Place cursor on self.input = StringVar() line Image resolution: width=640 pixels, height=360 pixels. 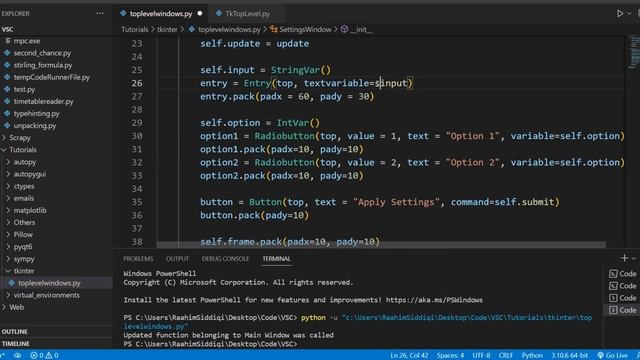pos(265,70)
